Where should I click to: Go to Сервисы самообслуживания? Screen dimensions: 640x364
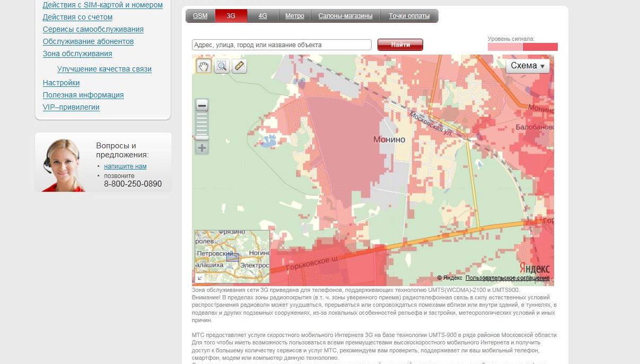tap(93, 29)
